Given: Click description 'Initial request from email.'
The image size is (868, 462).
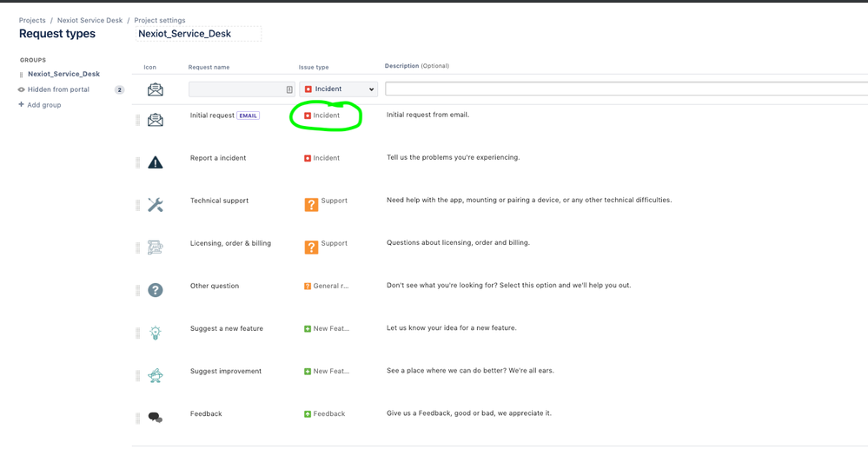Looking at the screenshot, I should [427, 115].
